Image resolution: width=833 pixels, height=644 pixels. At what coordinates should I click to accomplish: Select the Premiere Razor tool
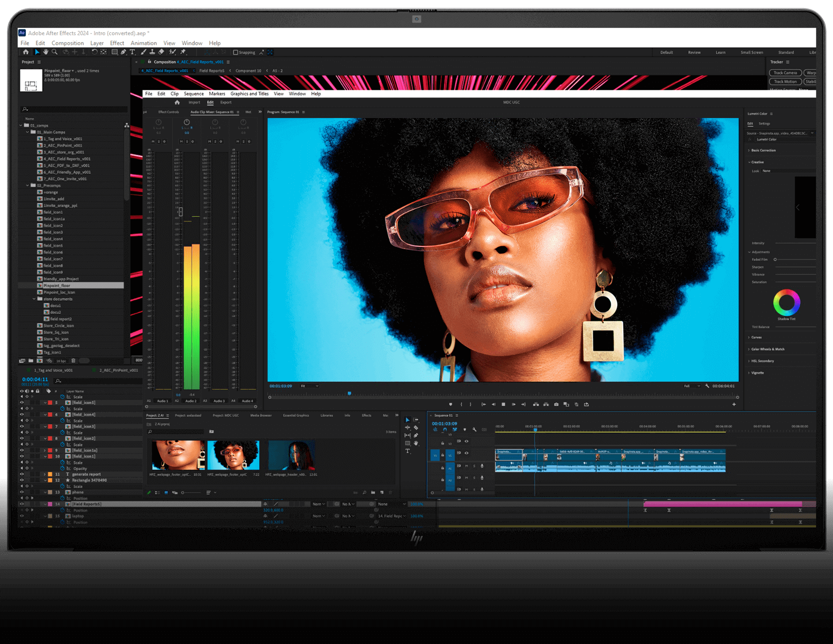416,428
